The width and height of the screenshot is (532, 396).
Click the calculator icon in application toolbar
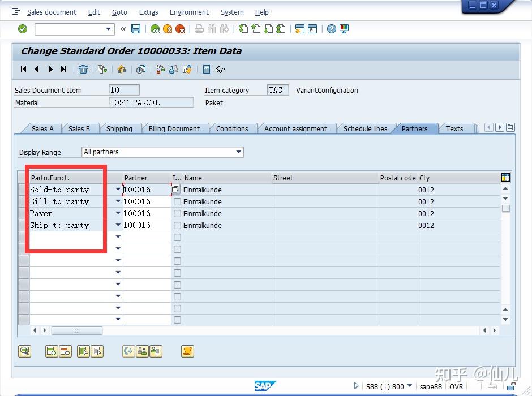207,70
